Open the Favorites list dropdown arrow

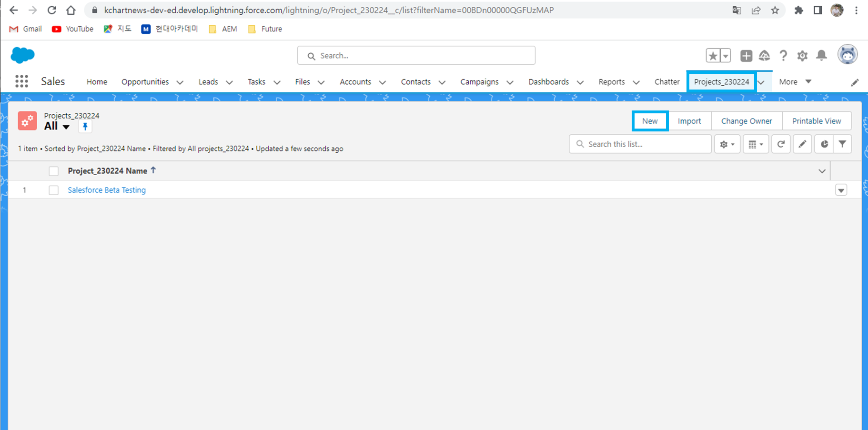click(725, 56)
